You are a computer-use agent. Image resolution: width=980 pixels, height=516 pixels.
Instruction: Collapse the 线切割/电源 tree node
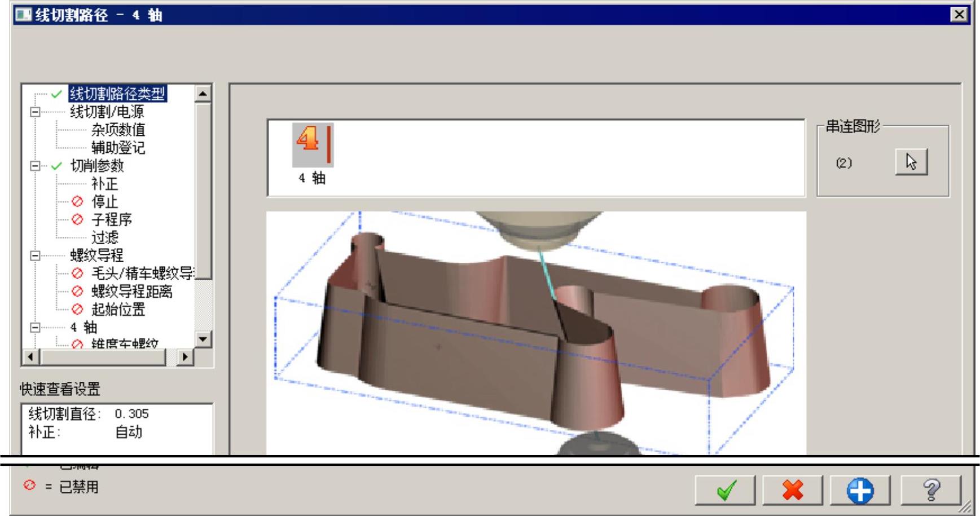35,112
